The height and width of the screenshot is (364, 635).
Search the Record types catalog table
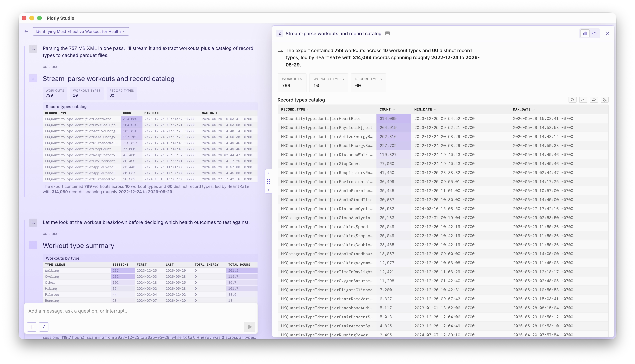click(x=572, y=100)
